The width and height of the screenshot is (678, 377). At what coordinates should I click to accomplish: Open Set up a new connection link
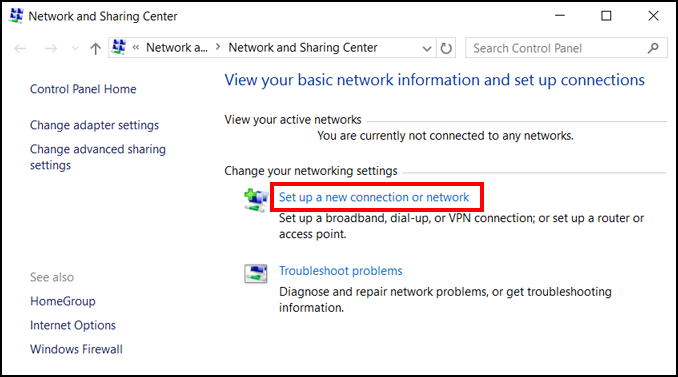coord(374,197)
